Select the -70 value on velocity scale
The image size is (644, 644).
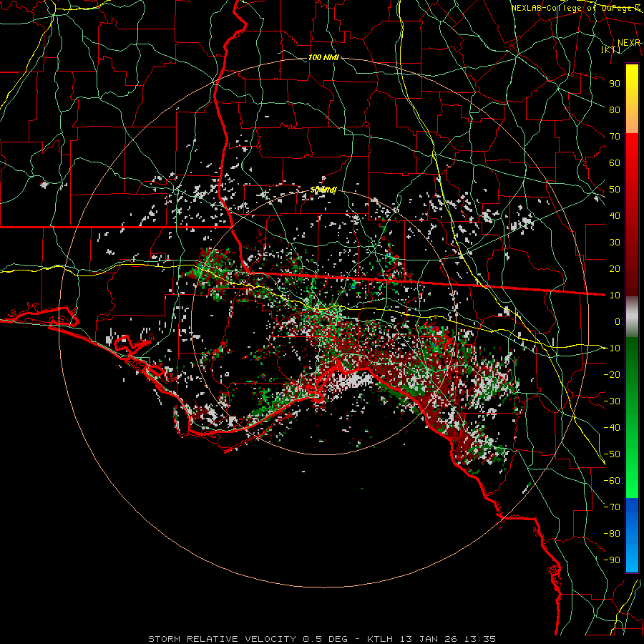coord(612,507)
